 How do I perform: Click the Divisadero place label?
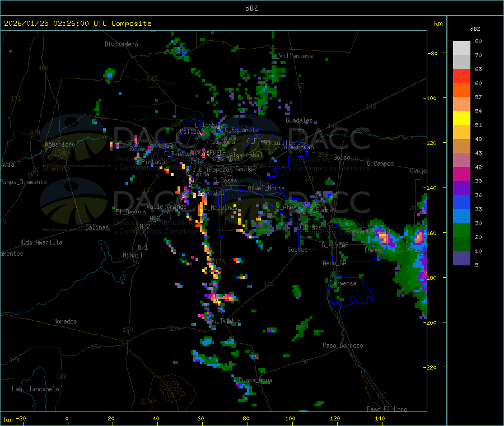click(x=121, y=44)
